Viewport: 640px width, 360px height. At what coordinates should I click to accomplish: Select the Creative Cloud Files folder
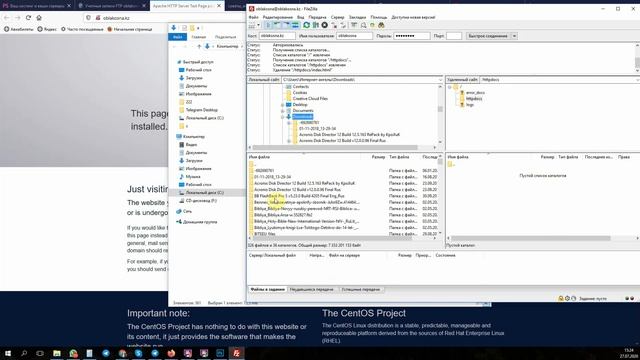coord(310,99)
